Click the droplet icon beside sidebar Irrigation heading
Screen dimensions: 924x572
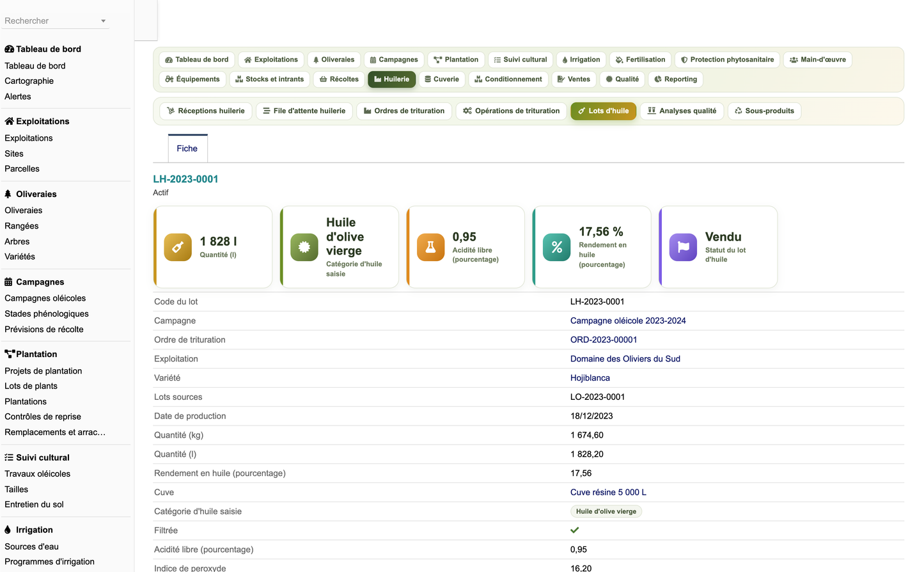[8, 530]
